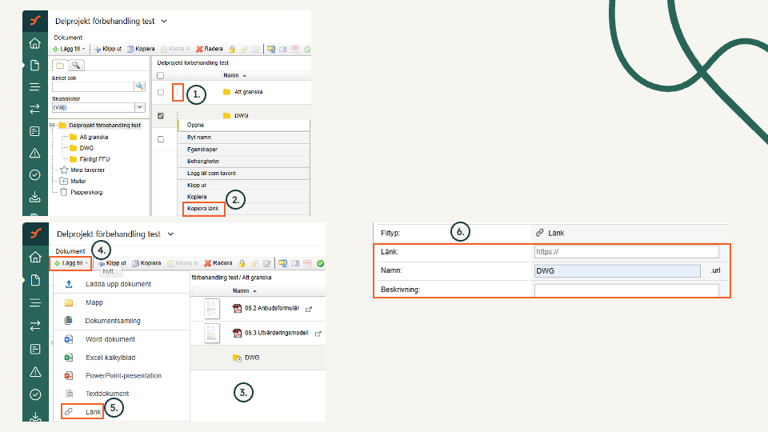Image resolution: width=768 pixels, height=432 pixels.
Task: Tick the checkbox for Att granska row
Action: 160,93
